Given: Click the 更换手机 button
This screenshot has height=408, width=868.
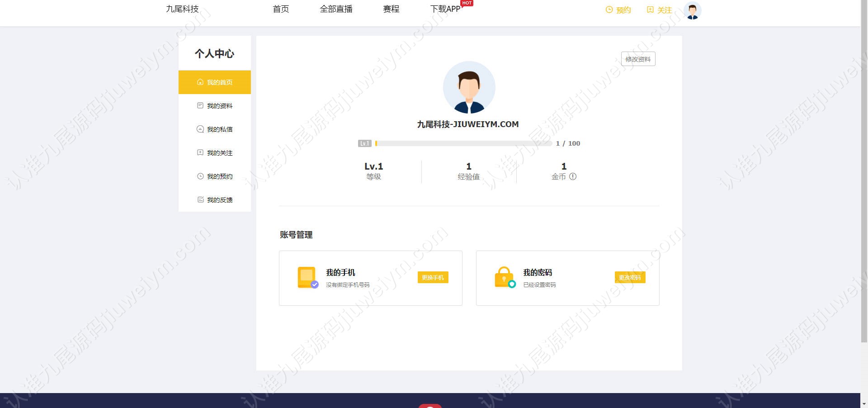Looking at the screenshot, I should click(x=433, y=277).
